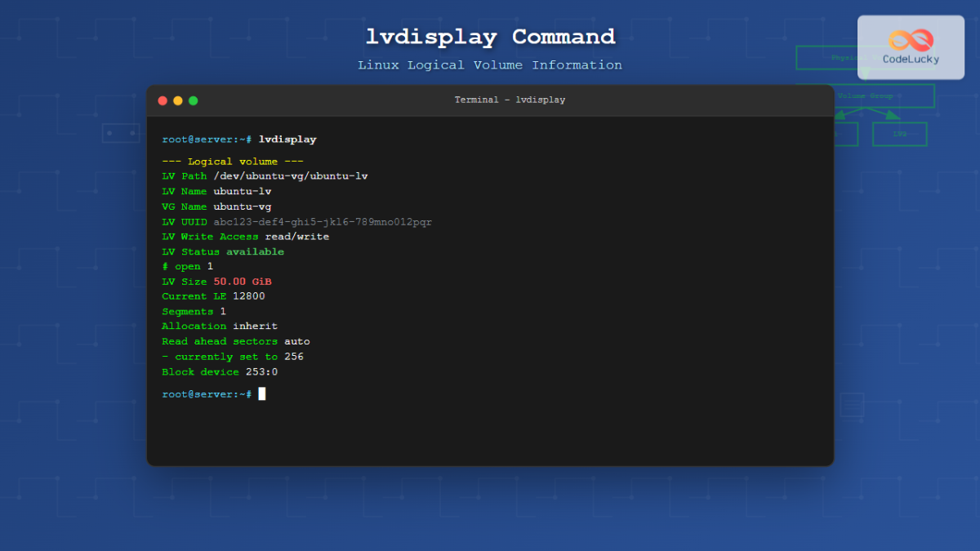
Task: Select the Terminal - lvdisplay title bar text
Action: coord(509,100)
